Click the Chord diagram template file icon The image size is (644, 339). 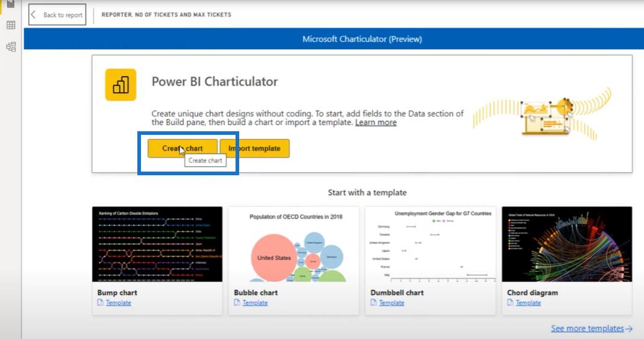[x=510, y=302]
